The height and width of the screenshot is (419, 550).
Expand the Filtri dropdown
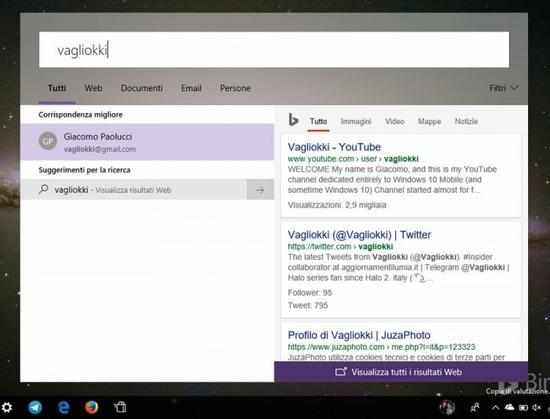(x=503, y=88)
